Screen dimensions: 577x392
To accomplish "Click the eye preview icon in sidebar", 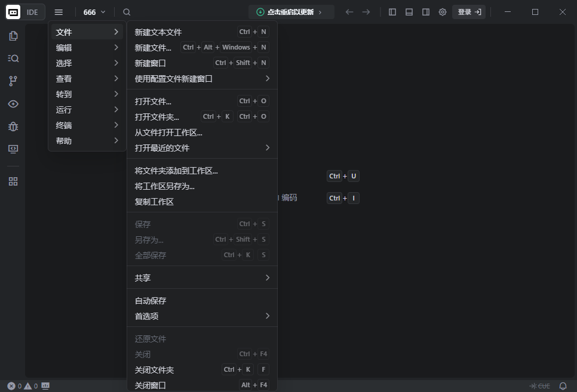I will tap(13, 104).
